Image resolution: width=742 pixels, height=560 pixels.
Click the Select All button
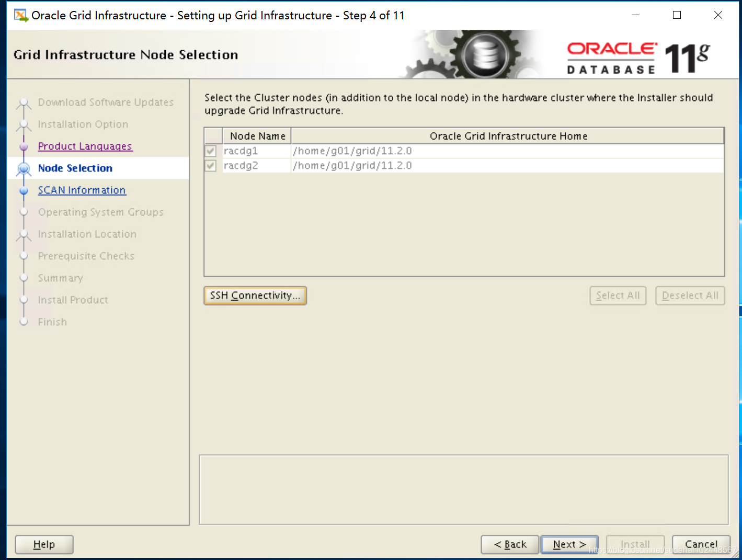coord(618,295)
